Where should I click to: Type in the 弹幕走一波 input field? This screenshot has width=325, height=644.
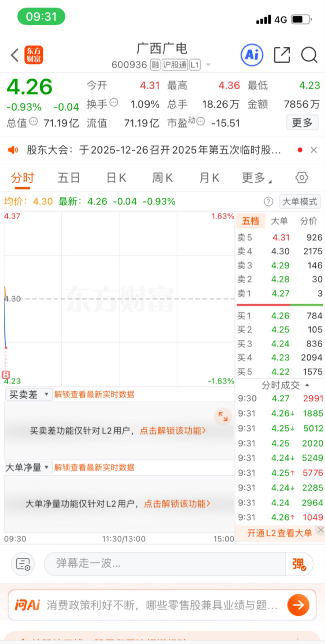pos(165,564)
